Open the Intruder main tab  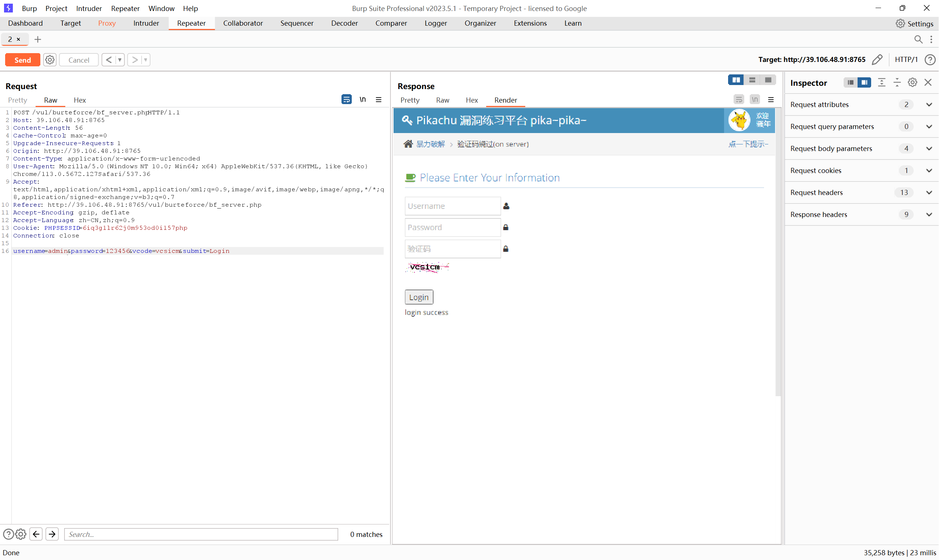146,23
